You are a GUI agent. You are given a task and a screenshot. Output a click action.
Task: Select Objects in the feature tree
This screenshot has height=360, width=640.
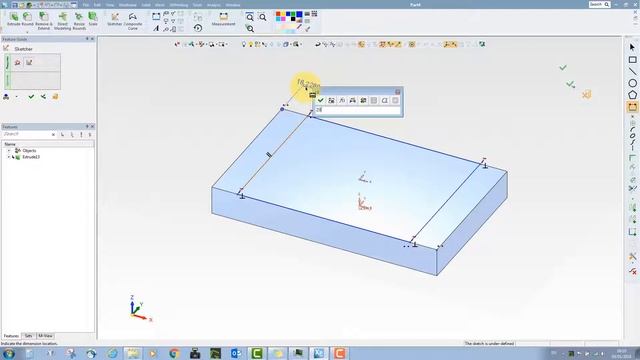click(x=29, y=151)
